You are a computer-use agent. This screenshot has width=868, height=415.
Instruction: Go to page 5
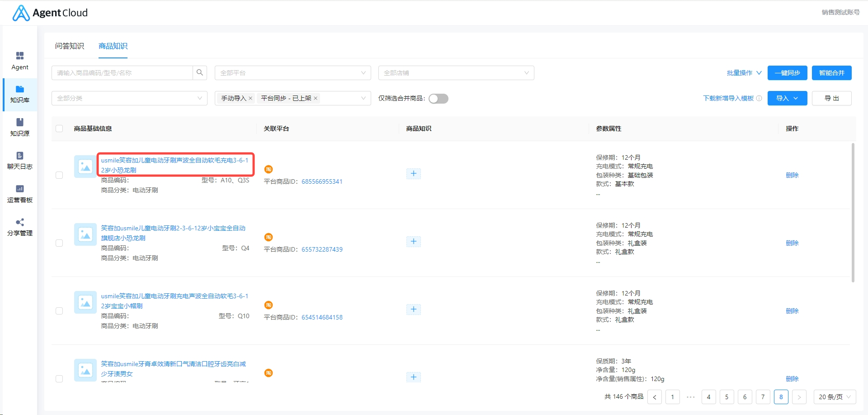pos(726,397)
